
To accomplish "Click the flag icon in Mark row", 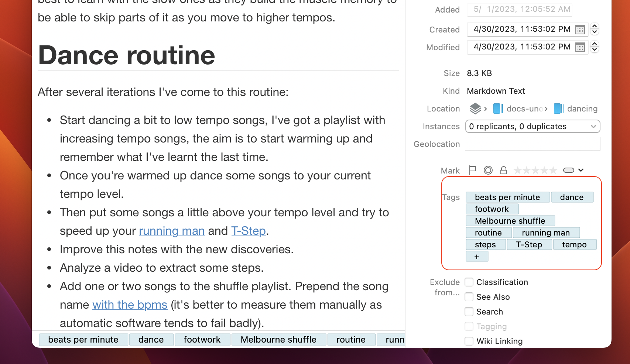I will [472, 170].
